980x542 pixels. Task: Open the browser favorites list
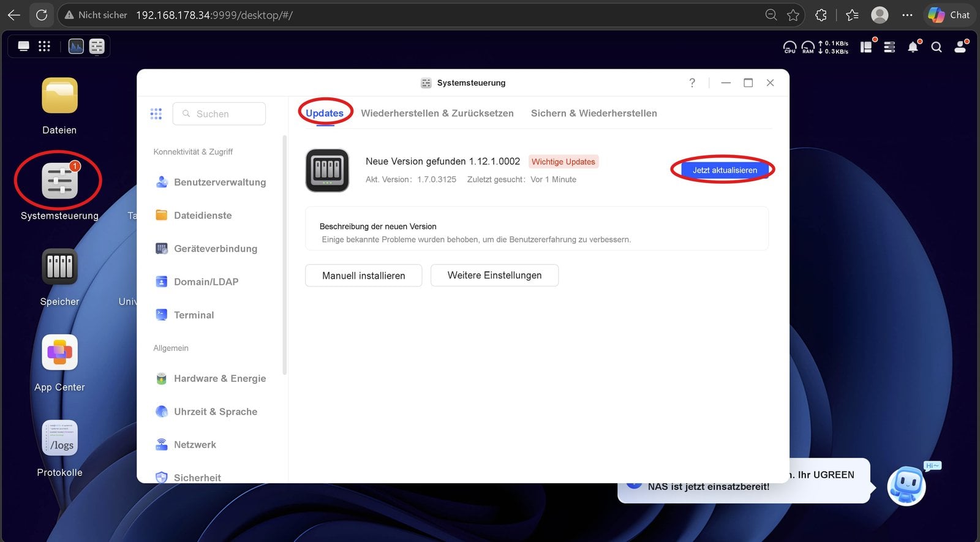coord(852,15)
